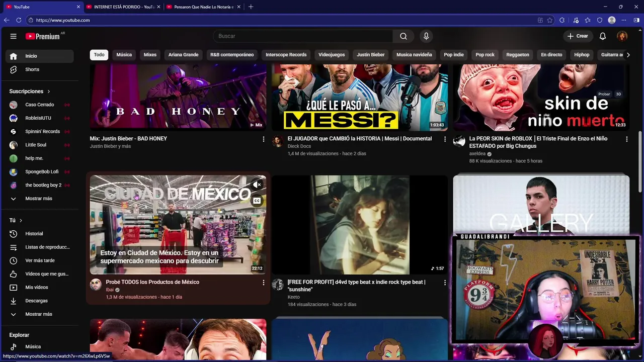Toggle subtitles on México video preview
Screen dimensions: 644x362
(257, 201)
